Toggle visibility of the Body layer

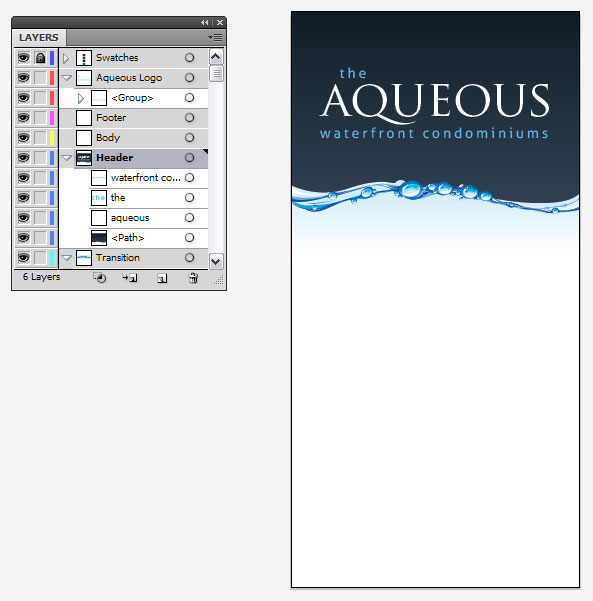point(23,138)
